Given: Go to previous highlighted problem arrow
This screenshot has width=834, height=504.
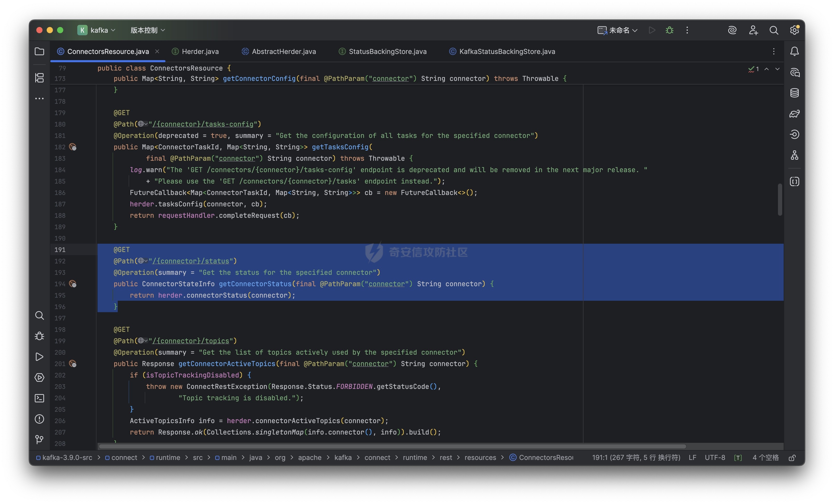Looking at the screenshot, I should point(767,69).
